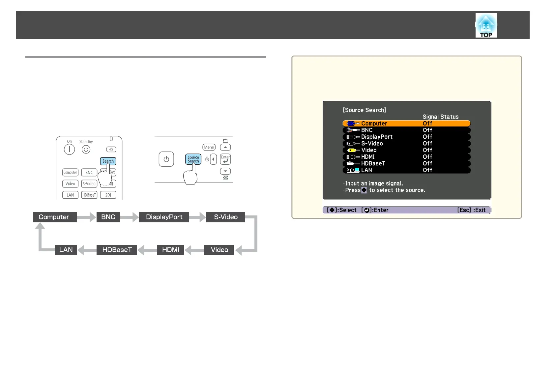555x392 pixels.
Task: Click the HDBaseT button on remote
Action: 89,195
